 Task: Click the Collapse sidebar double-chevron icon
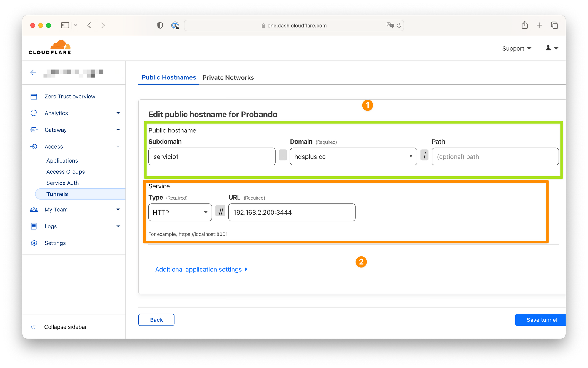pos(34,327)
